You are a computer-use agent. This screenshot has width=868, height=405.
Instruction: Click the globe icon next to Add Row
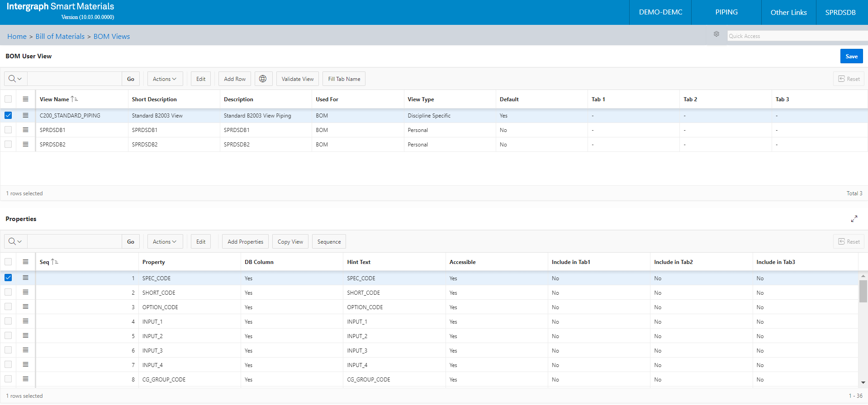pos(263,79)
